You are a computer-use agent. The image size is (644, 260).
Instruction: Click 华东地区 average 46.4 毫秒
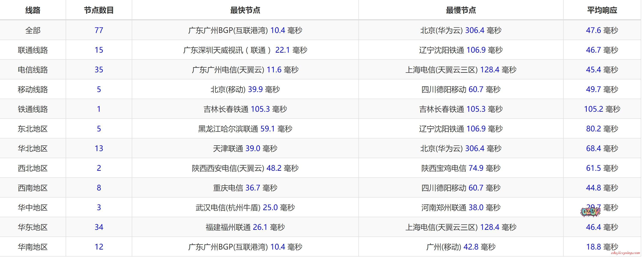[602, 227]
